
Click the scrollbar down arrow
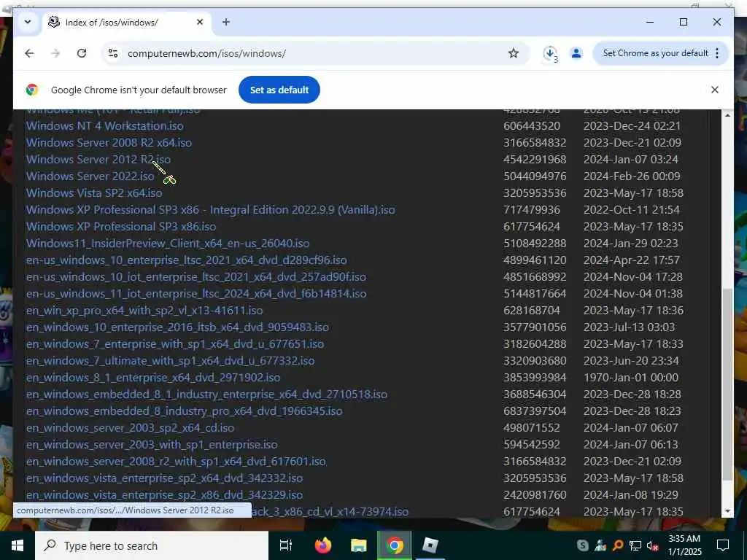pos(727,511)
